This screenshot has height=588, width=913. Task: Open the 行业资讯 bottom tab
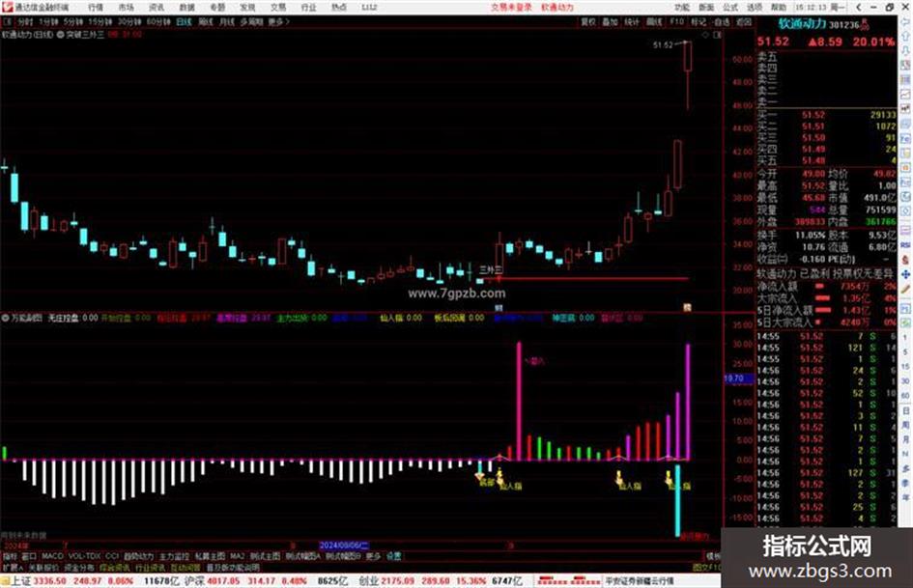tap(150, 568)
